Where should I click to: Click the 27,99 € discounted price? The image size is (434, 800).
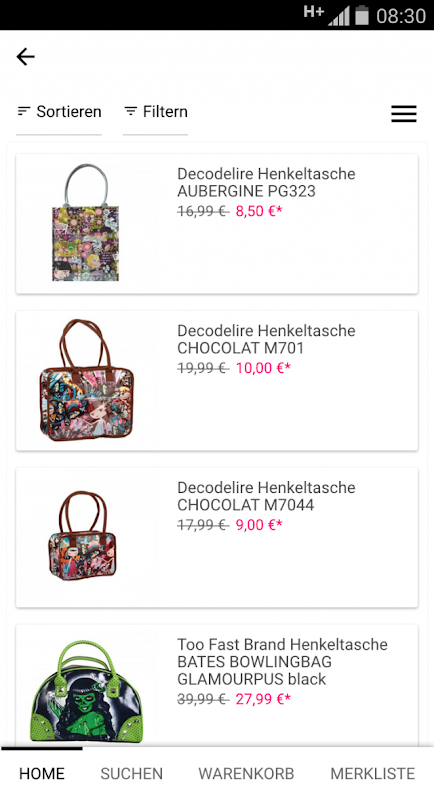pyautogui.click(x=263, y=699)
